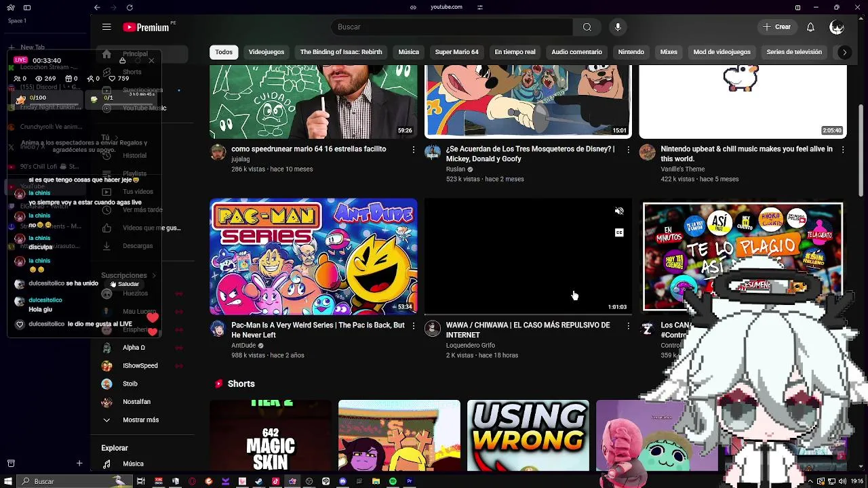
Task: Open Task View on the taskbar
Action: 141,481
